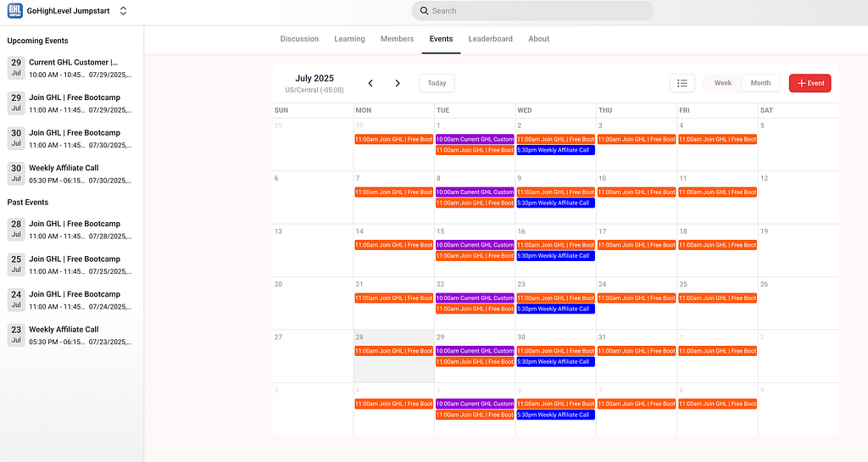Screen dimensions: 868x462
Task: Open upcoming Join GHL Bootcamp on 07/29
Action: pyautogui.click(x=70, y=103)
